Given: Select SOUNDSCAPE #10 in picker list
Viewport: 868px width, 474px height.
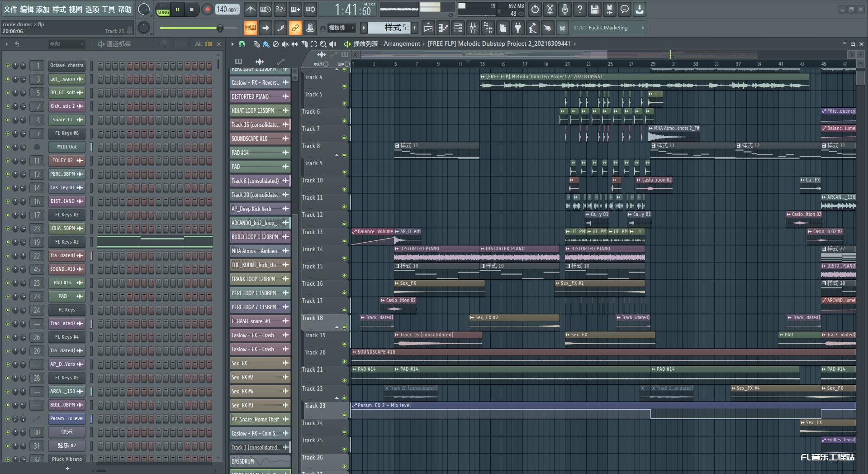Looking at the screenshot, I should (260, 139).
